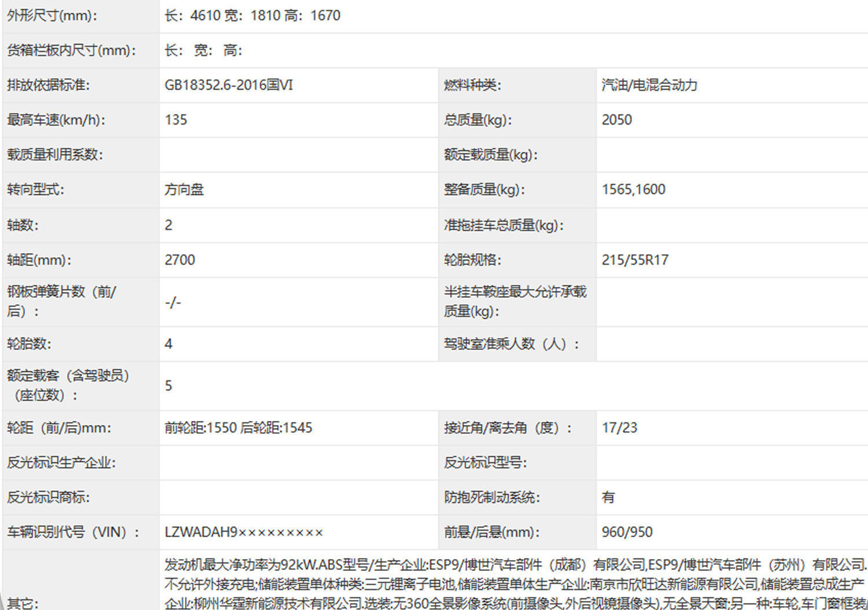Click the 接近角/离去角(度) label
Viewport: 868px width, 610px height.
tap(508, 427)
